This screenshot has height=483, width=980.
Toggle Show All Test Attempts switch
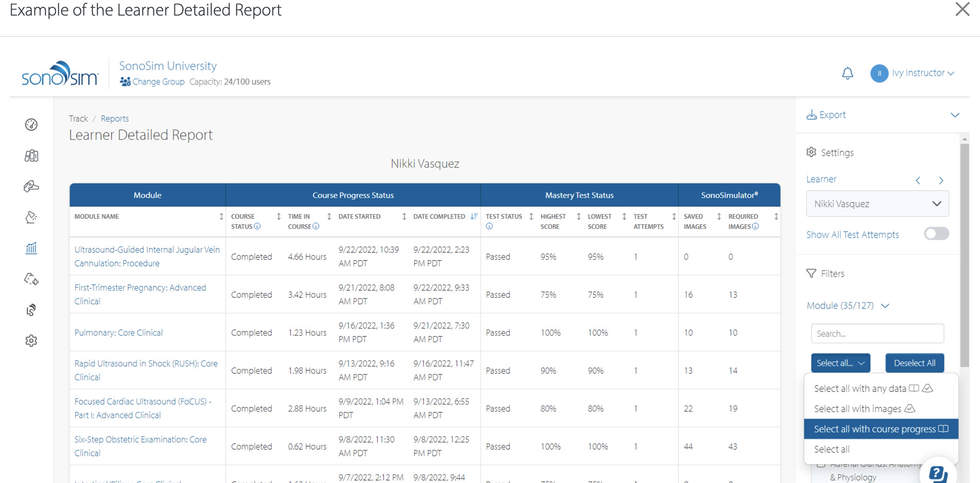(x=936, y=234)
